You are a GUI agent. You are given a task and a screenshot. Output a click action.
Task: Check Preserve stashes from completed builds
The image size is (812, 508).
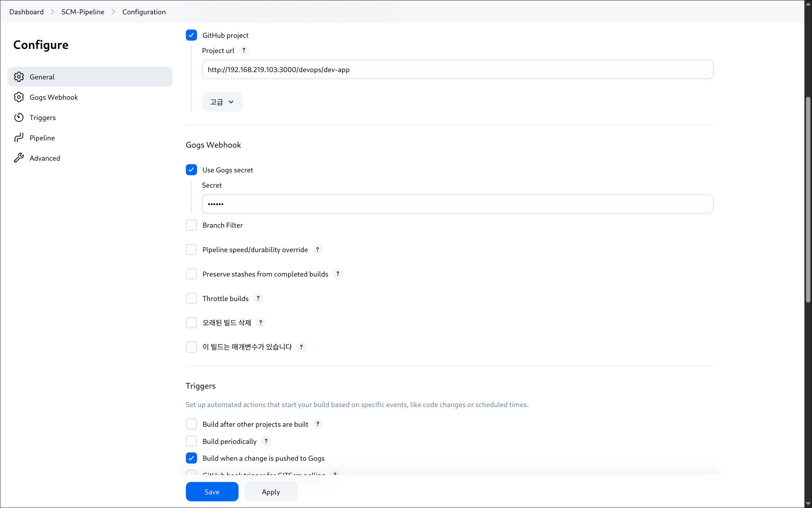click(191, 274)
